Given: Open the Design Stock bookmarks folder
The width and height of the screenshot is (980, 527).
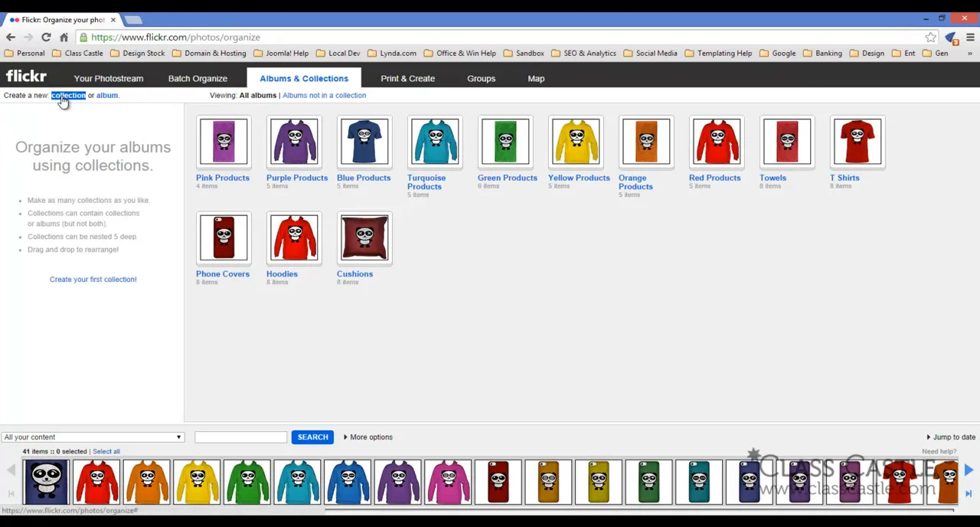Looking at the screenshot, I should [137, 53].
